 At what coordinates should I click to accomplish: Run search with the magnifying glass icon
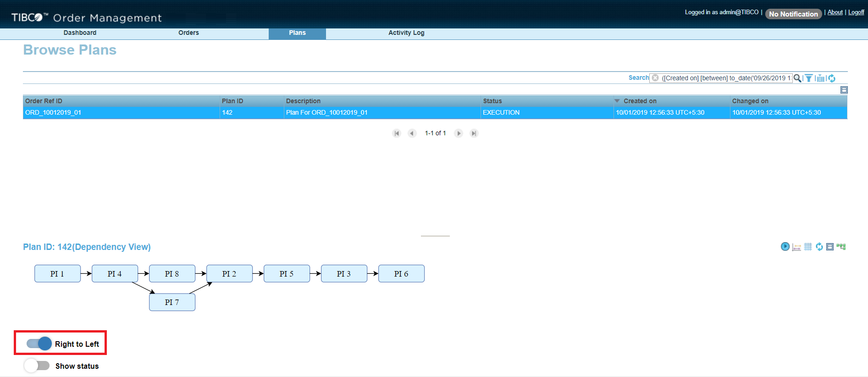[x=797, y=78]
